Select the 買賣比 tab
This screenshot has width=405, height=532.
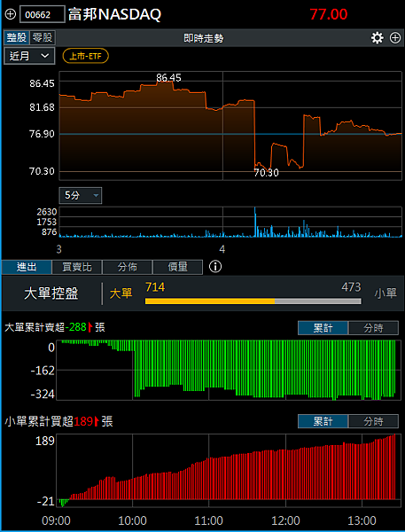pyautogui.click(x=77, y=267)
